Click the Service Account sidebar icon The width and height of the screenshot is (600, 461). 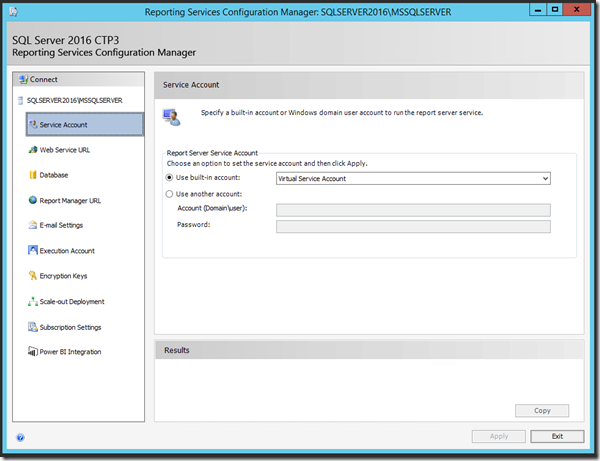coord(32,125)
